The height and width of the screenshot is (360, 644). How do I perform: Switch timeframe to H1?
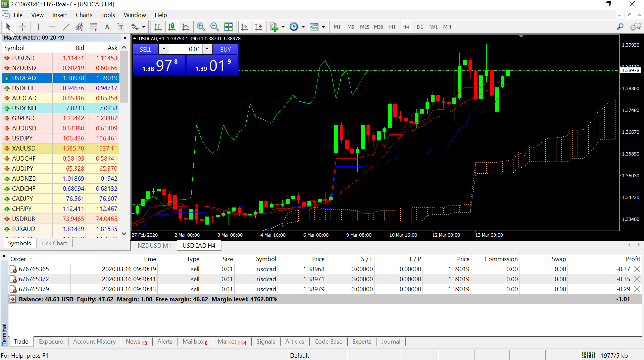392,27
